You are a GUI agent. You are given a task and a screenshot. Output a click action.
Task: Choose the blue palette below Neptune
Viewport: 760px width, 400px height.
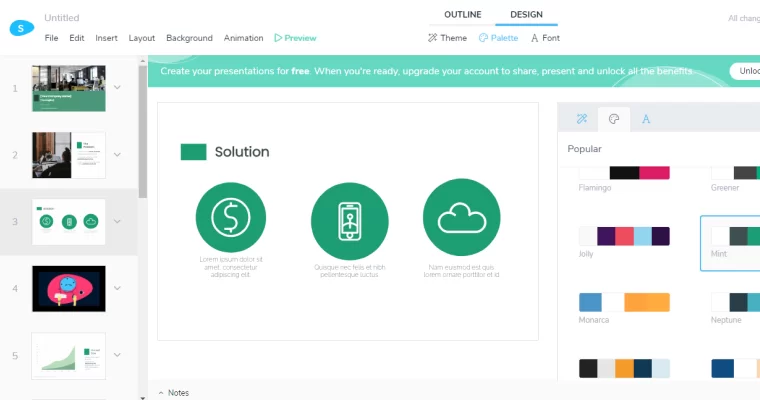coord(736,368)
